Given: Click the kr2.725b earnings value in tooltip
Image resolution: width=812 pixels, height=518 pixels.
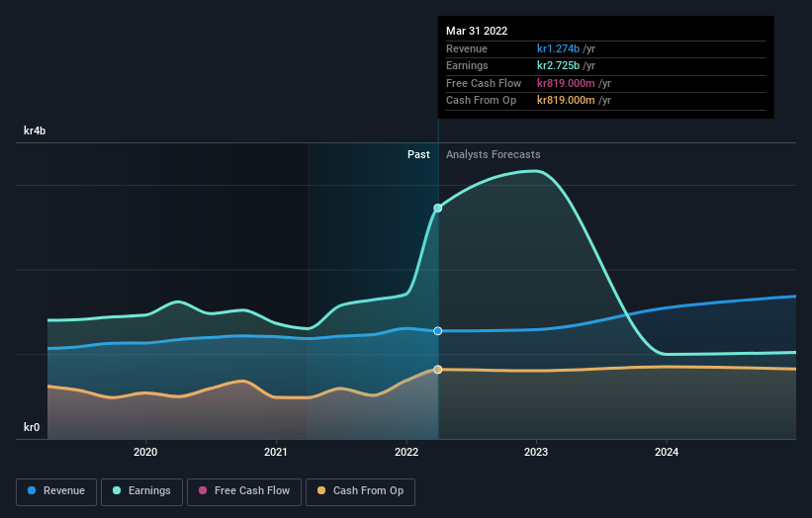Looking at the screenshot, I should click(558, 65).
